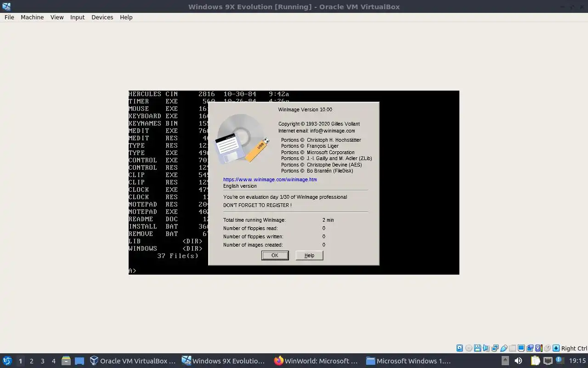Click OK in the WinImage about dialog

[275, 255]
